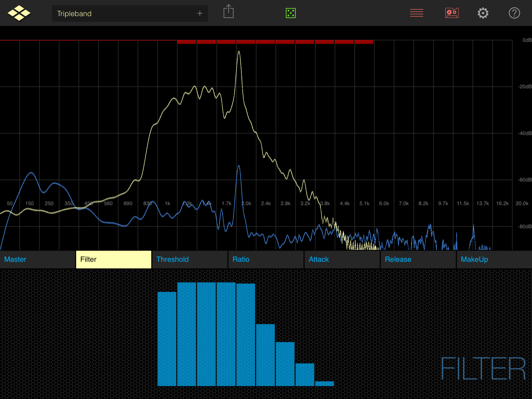The image size is (532, 399).
Task: Click the first blue filter bar at 830
Action: pos(167,339)
